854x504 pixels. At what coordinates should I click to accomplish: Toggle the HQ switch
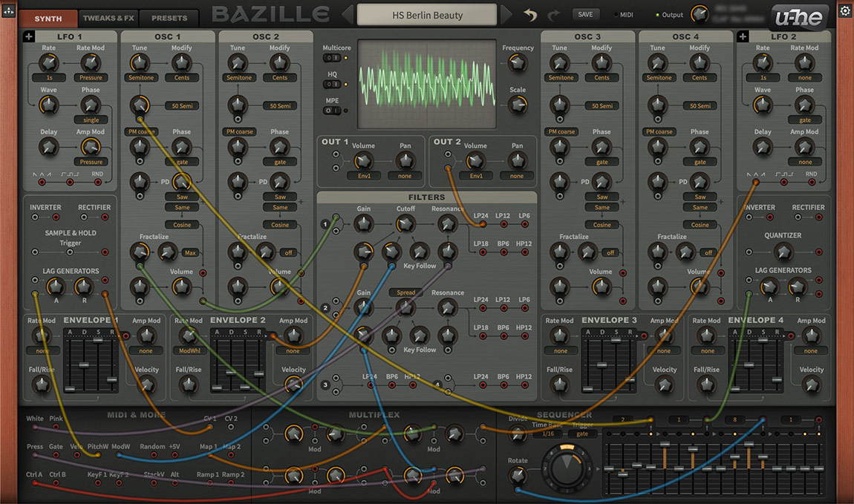pos(332,85)
